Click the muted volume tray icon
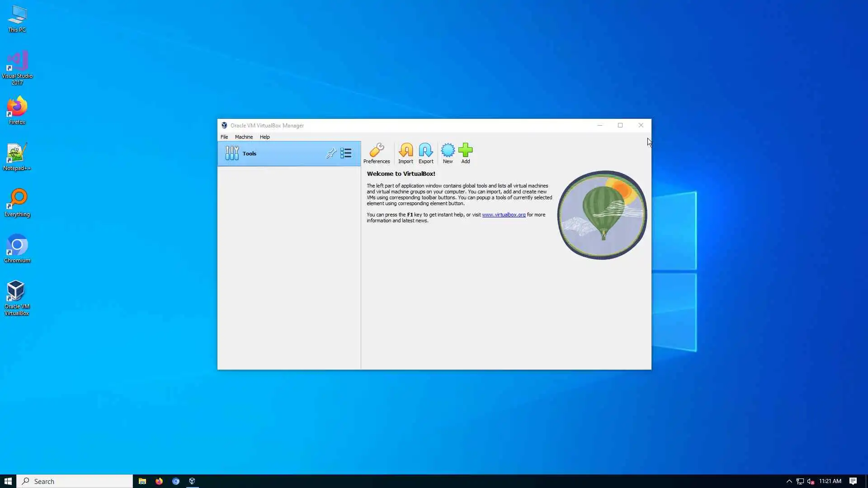 [x=811, y=481]
